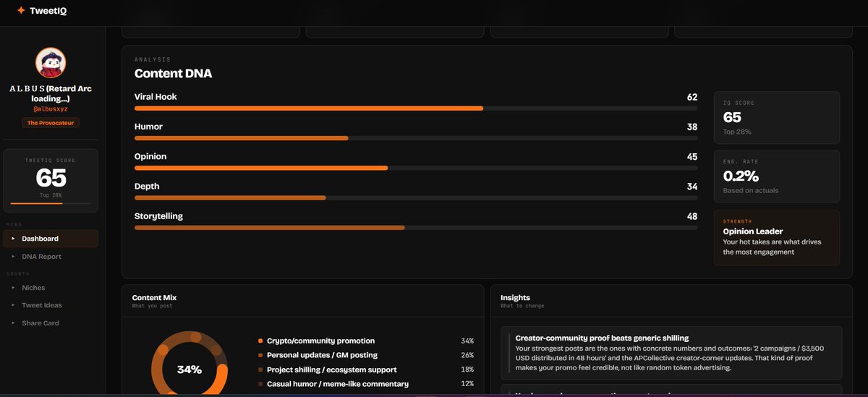This screenshot has width=868, height=397.
Task: Click the Insights panel heading
Action: [515, 297]
